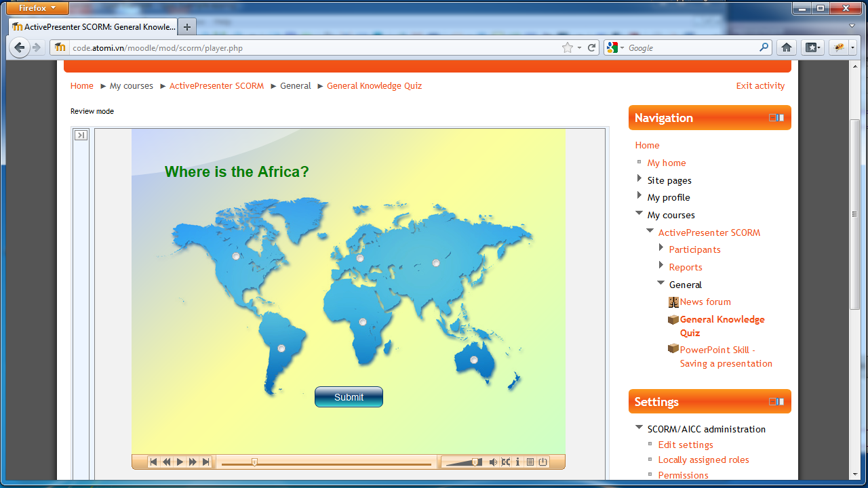Click the fast-forward button in player

pyautogui.click(x=193, y=462)
